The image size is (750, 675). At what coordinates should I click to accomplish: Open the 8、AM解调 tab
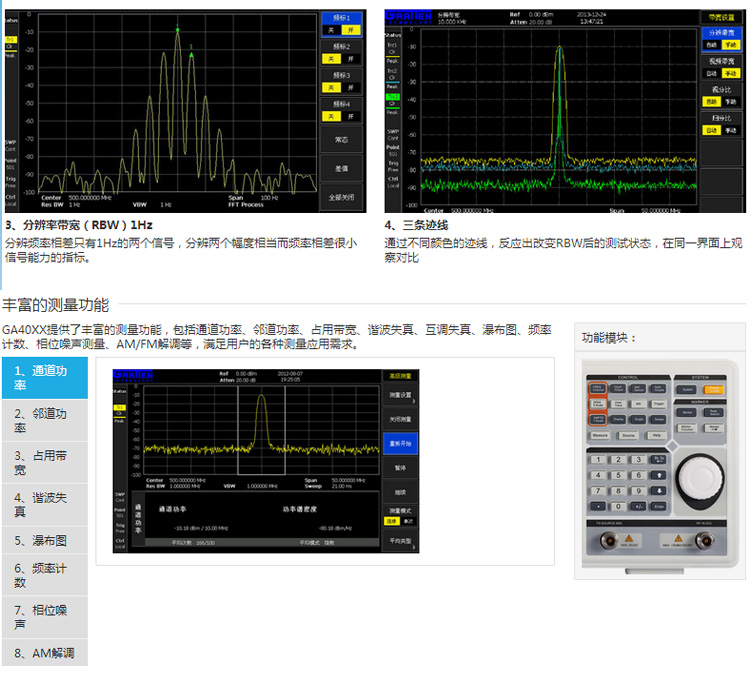pyautogui.click(x=44, y=653)
